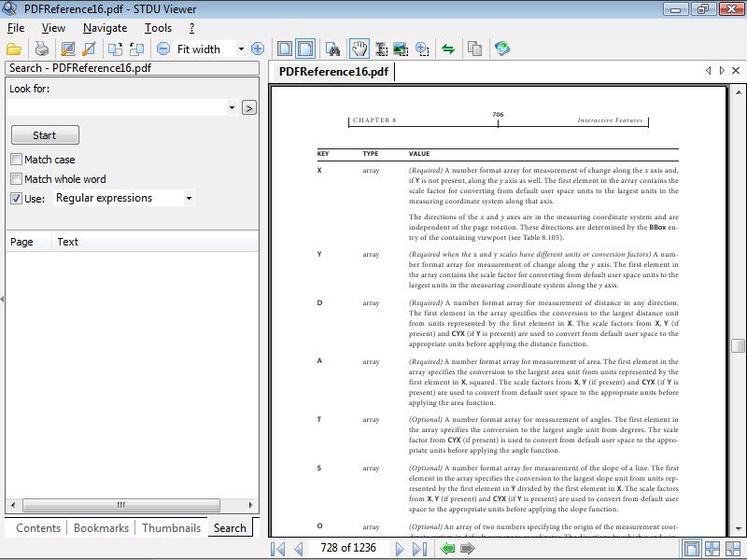
Task: Expand the Look for history dropdown
Action: [x=232, y=108]
